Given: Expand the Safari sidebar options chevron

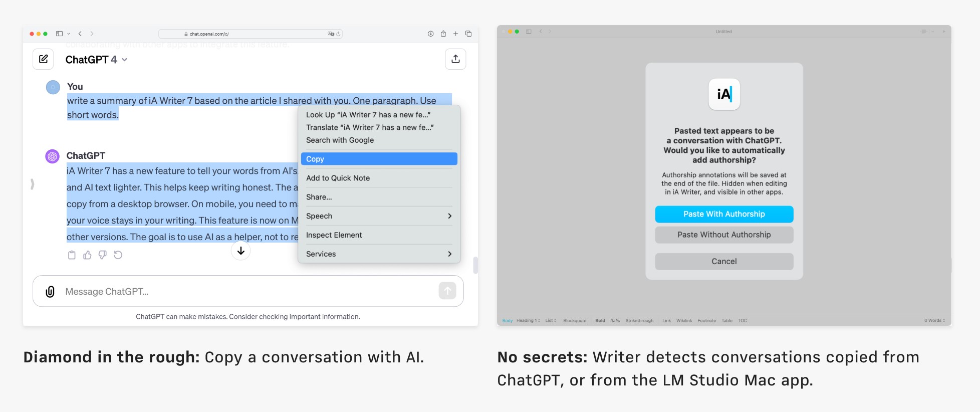Looking at the screenshot, I should [x=69, y=34].
